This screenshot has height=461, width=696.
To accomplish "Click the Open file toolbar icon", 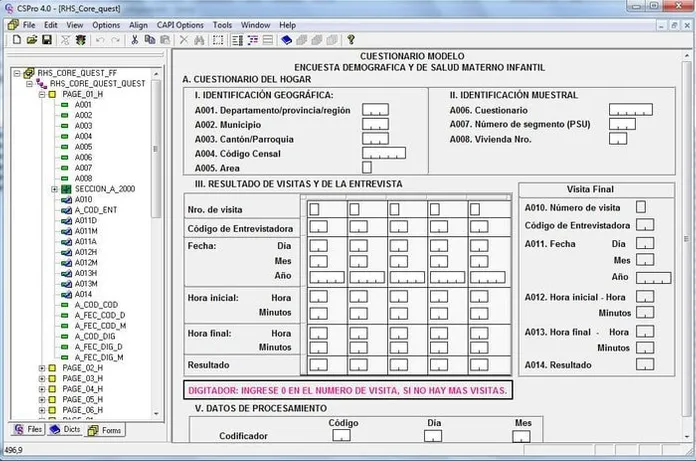I will click(32, 40).
